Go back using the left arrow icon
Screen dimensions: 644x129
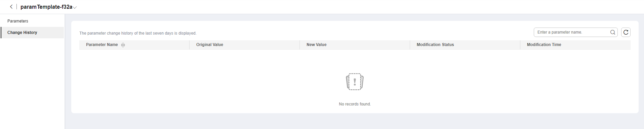click(x=11, y=7)
